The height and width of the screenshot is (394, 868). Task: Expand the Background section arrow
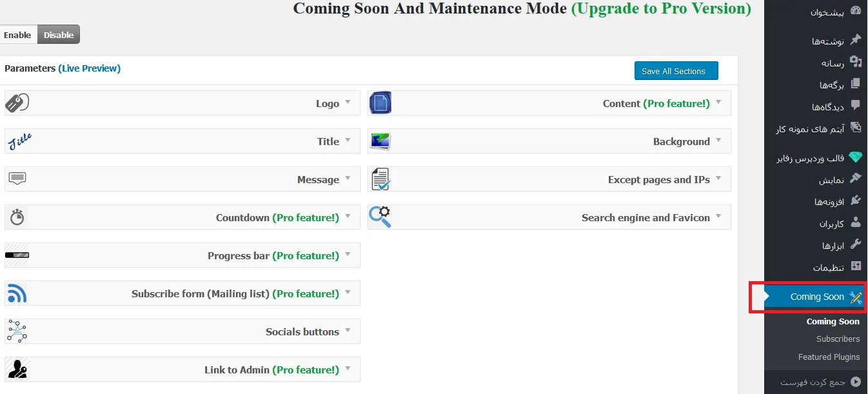click(718, 140)
